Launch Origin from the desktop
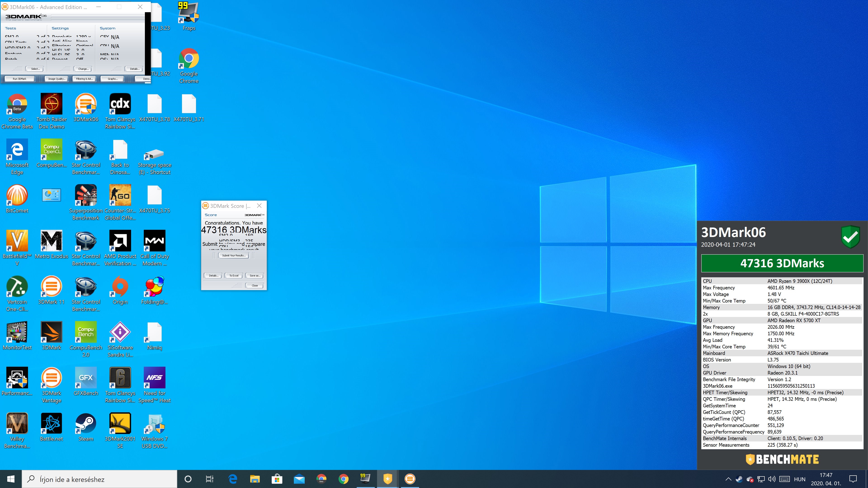The width and height of the screenshot is (868, 488). [x=120, y=290]
